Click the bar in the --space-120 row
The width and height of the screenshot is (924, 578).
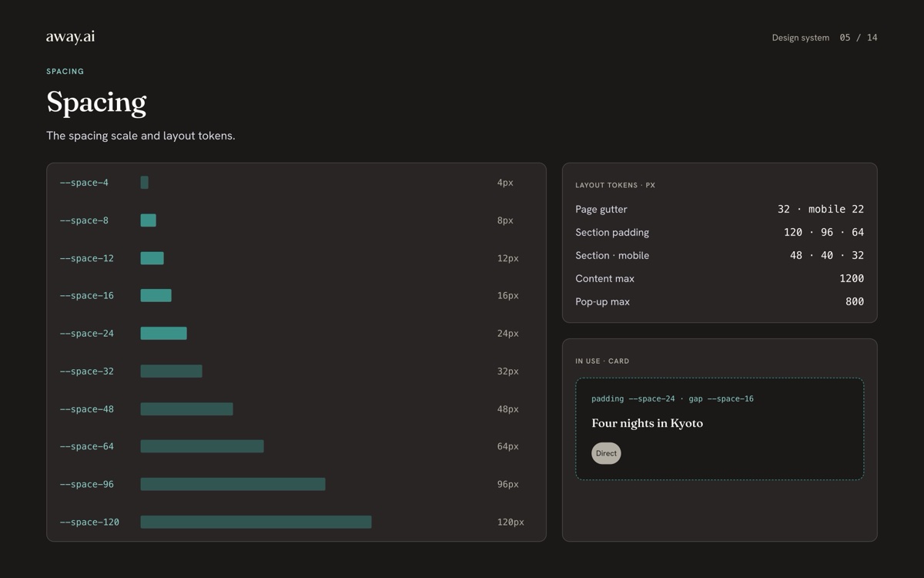256,523
